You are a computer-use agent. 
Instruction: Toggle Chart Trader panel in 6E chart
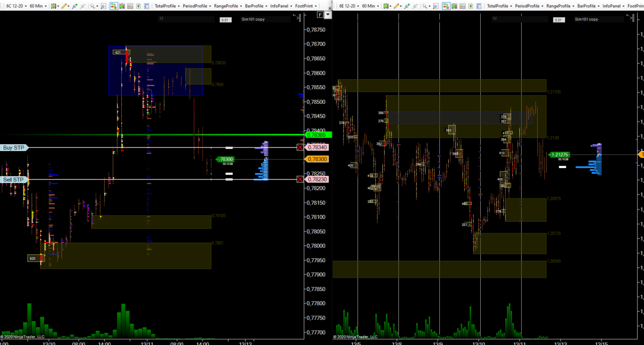click(x=446, y=6)
